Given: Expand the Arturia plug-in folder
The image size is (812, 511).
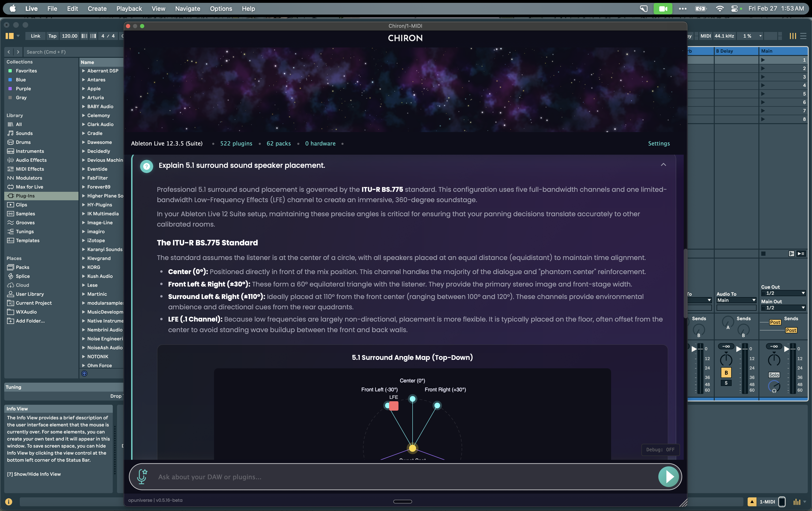Looking at the screenshot, I should coord(84,98).
